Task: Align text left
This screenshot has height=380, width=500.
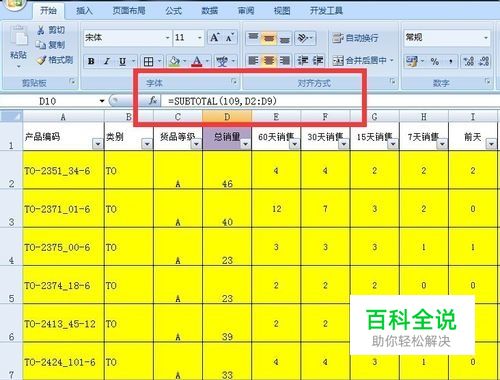Action: pos(253,61)
